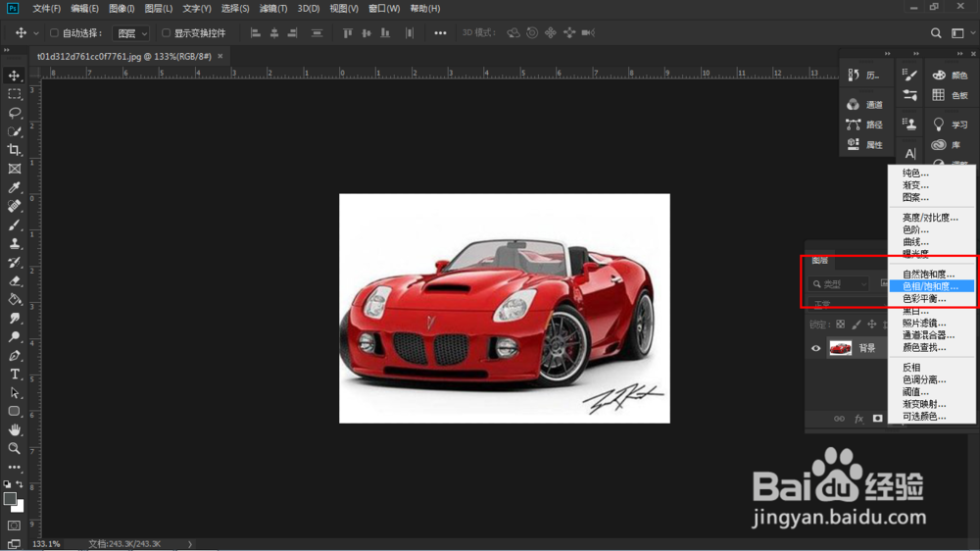
Task: Expand the Move tool preset picker arrow
Action: 35,33
